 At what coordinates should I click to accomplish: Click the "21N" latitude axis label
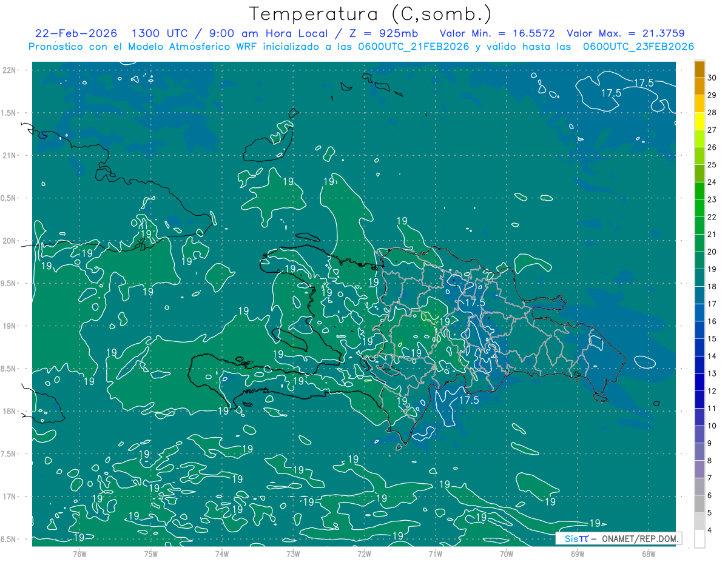10,155
